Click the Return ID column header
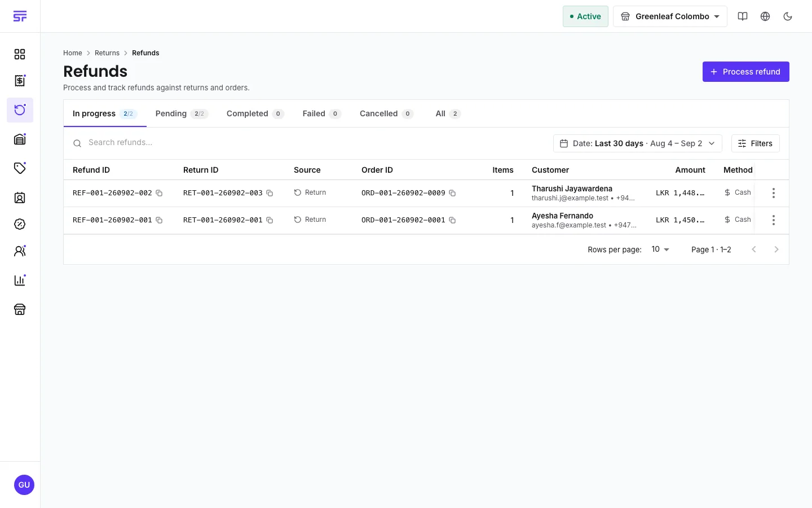The height and width of the screenshot is (508, 812). 201,170
